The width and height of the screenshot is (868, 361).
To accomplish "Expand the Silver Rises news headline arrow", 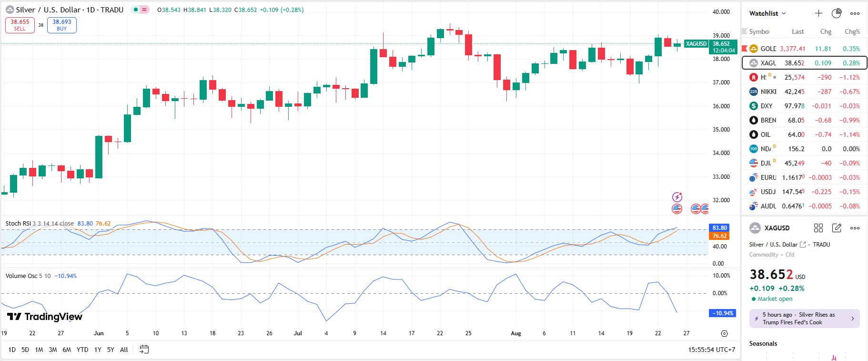I will (x=852, y=319).
